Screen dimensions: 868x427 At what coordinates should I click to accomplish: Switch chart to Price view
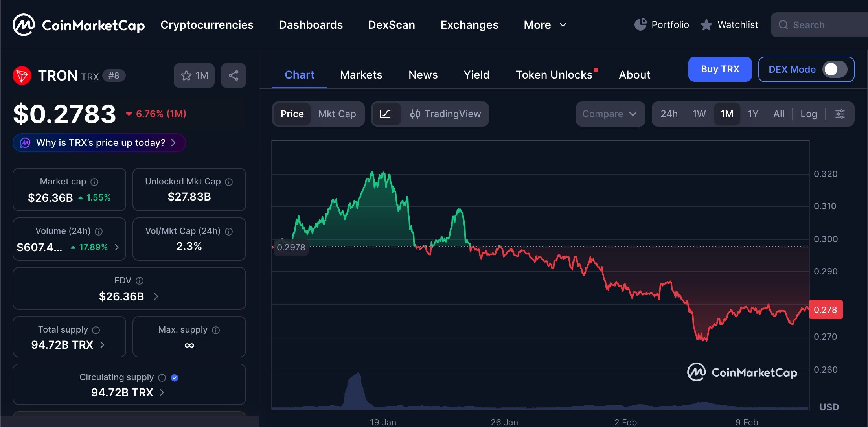pyautogui.click(x=292, y=114)
